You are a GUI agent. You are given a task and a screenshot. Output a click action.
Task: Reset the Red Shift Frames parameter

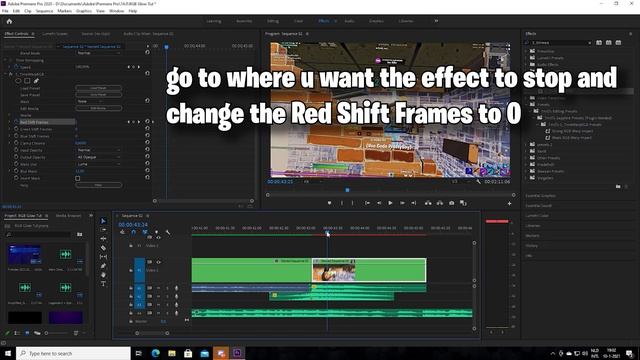(x=147, y=122)
